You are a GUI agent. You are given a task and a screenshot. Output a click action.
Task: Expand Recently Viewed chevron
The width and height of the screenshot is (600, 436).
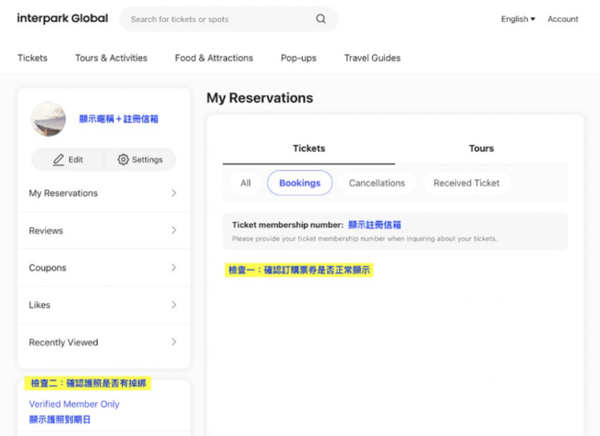click(174, 342)
